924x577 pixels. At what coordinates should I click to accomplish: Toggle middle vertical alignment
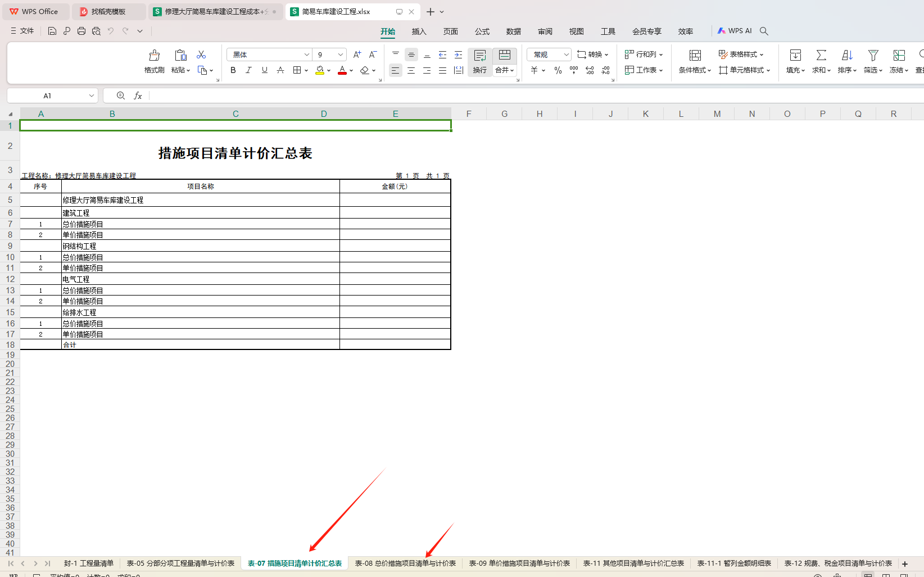pos(411,54)
